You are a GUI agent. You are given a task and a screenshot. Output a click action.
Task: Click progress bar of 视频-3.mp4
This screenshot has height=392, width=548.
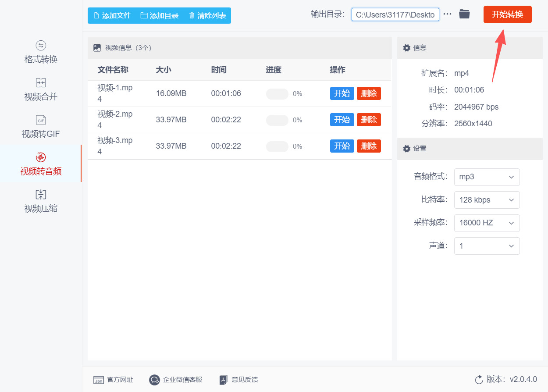click(277, 146)
